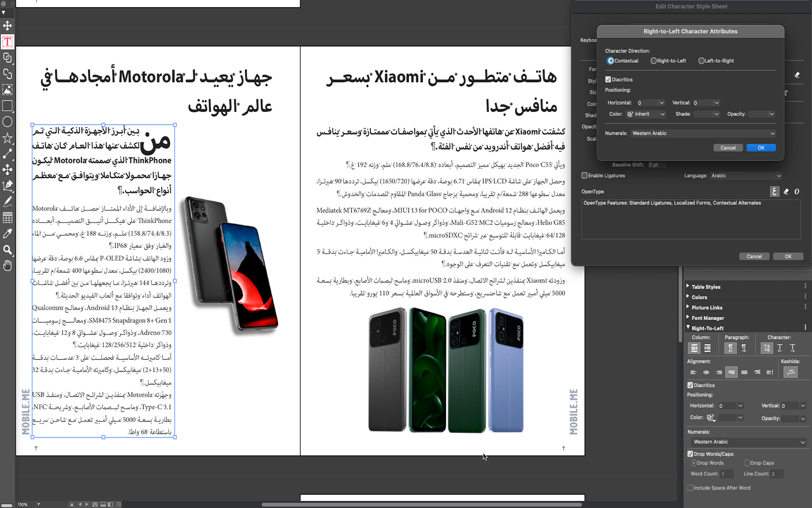Select the Left-to-Right character direction radio

pyautogui.click(x=701, y=61)
